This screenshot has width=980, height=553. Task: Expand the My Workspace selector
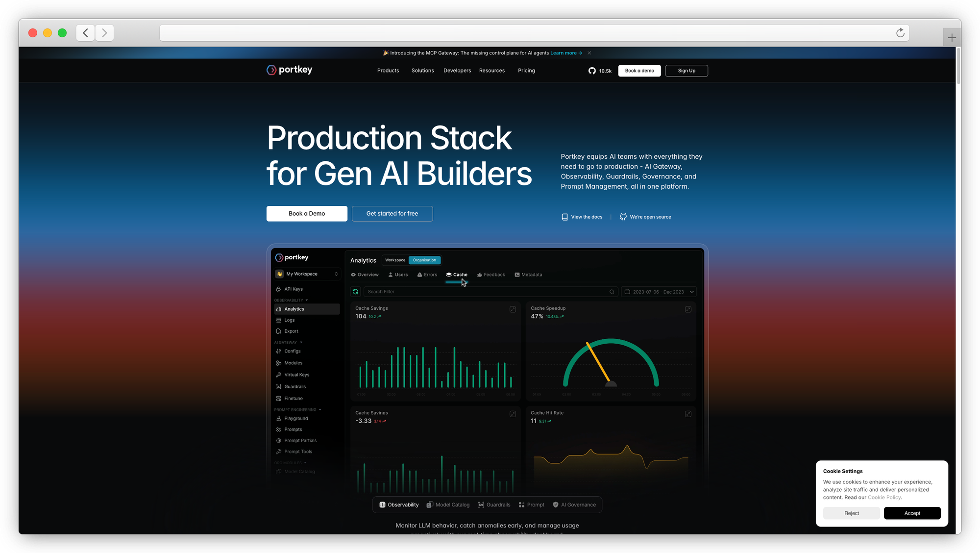coord(307,274)
